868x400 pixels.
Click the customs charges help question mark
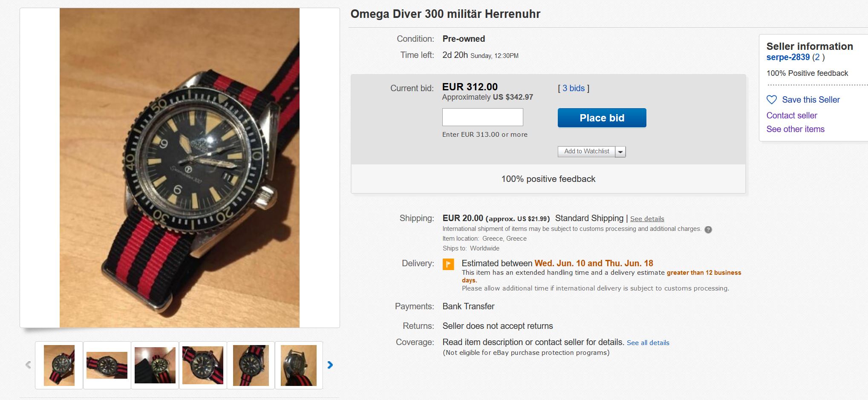point(708,230)
